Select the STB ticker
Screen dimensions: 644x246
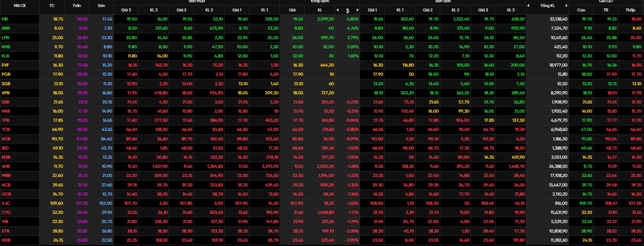[x=5, y=231]
